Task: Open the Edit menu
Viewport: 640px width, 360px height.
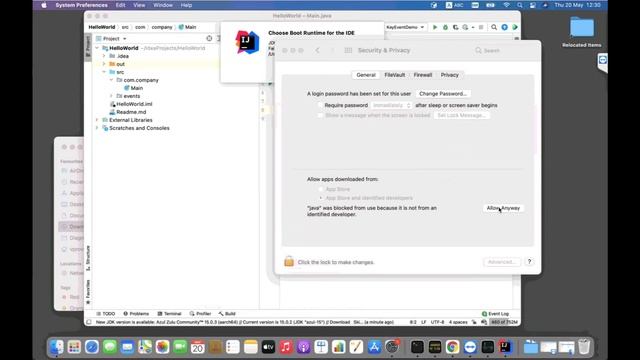Action: 120,5
